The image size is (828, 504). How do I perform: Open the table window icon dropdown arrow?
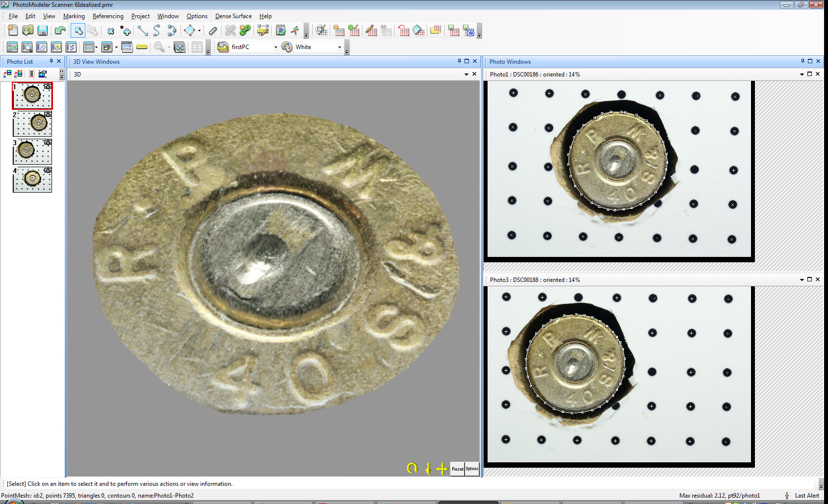point(96,47)
